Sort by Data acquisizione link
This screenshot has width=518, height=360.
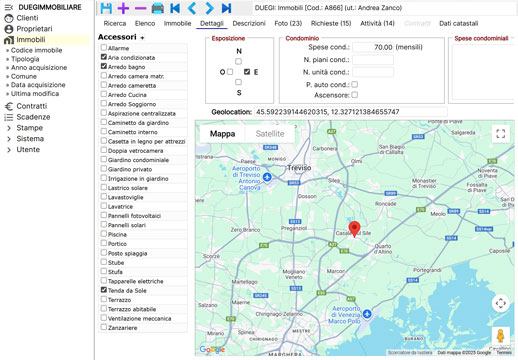click(38, 85)
